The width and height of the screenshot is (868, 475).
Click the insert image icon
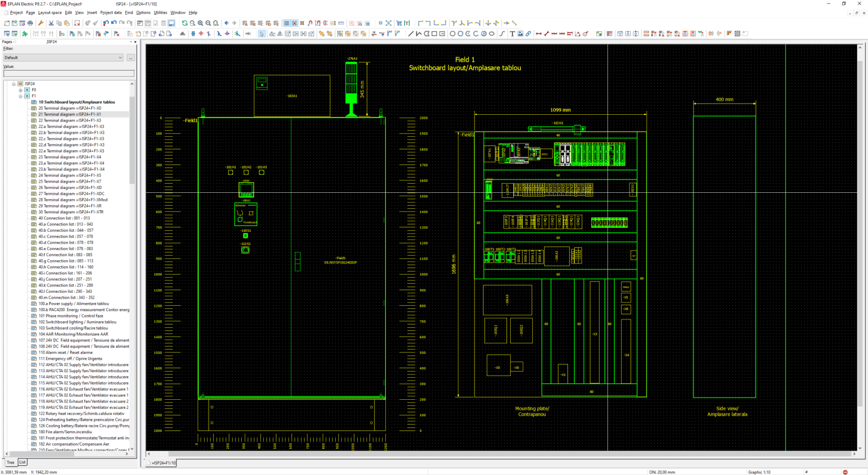coord(520,33)
